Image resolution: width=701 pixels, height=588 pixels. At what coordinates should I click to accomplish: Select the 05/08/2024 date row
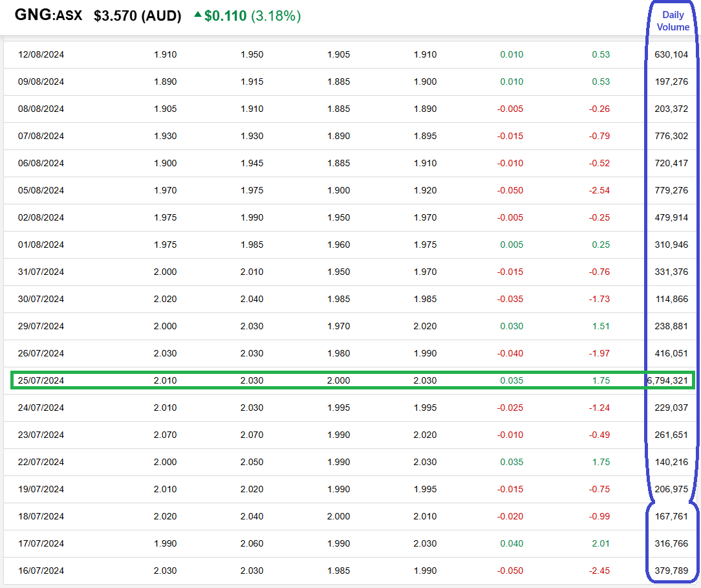click(x=41, y=190)
